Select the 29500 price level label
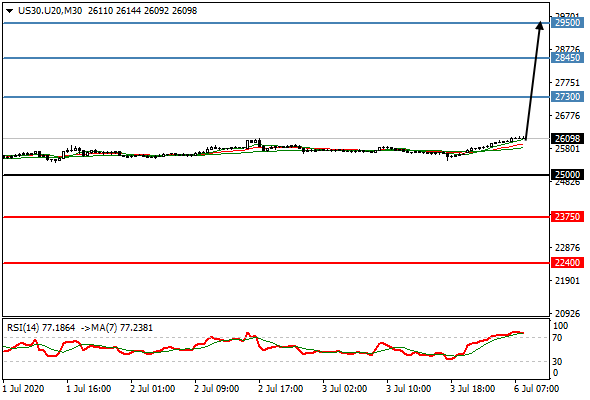The image size is (590, 400). 567,23
